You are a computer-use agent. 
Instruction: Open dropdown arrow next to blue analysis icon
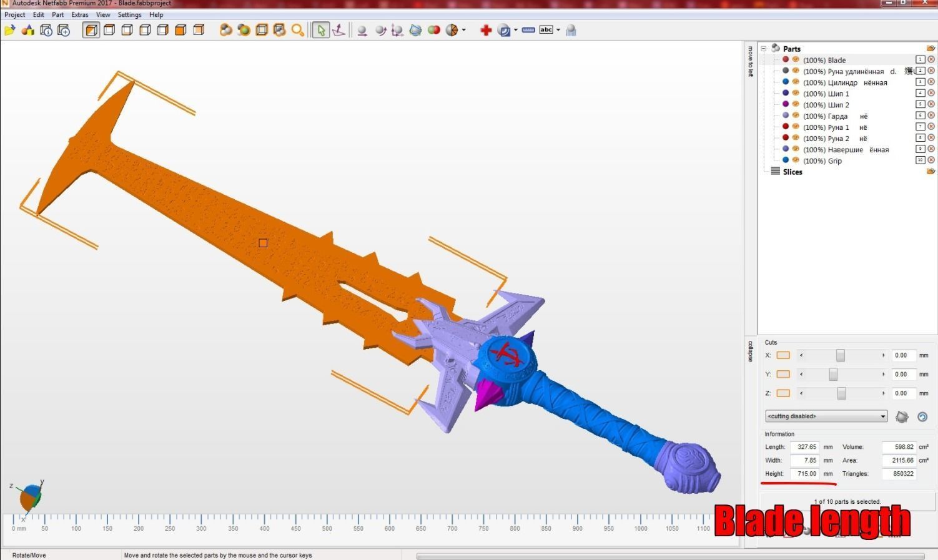click(x=515, y=30)
